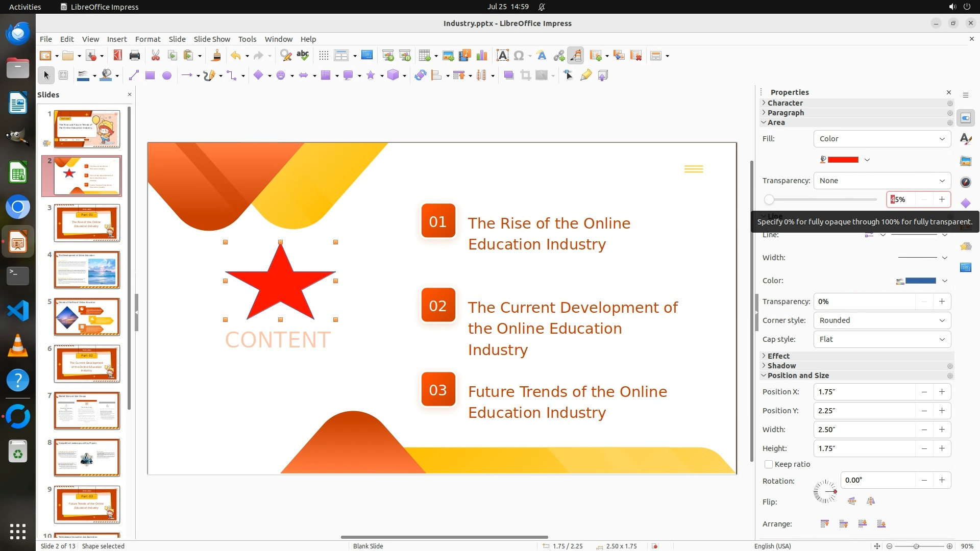The image size is (980, 551).
Task: Select slide 5 thumbnail
Action: click(x=87, y=317)
